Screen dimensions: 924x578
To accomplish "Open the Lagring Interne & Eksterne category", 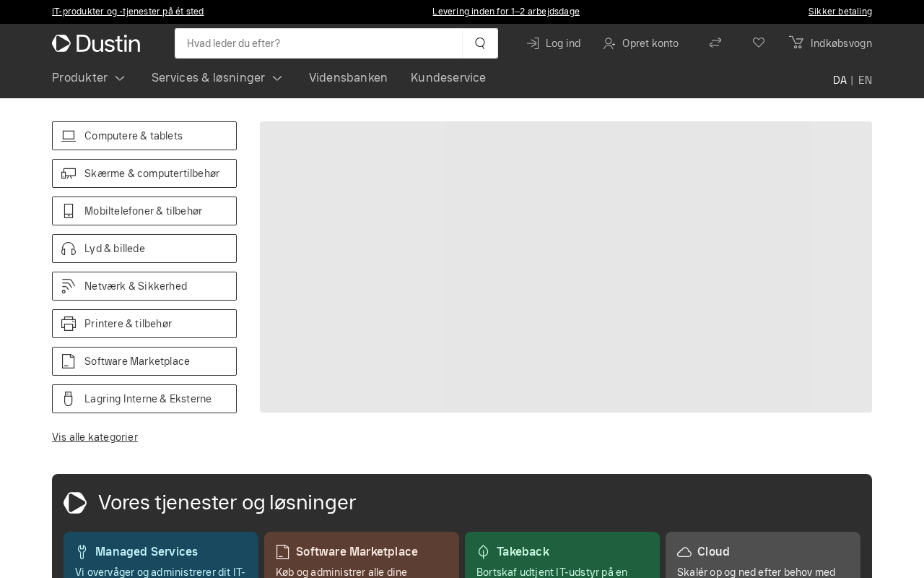I will pos(144,399).
